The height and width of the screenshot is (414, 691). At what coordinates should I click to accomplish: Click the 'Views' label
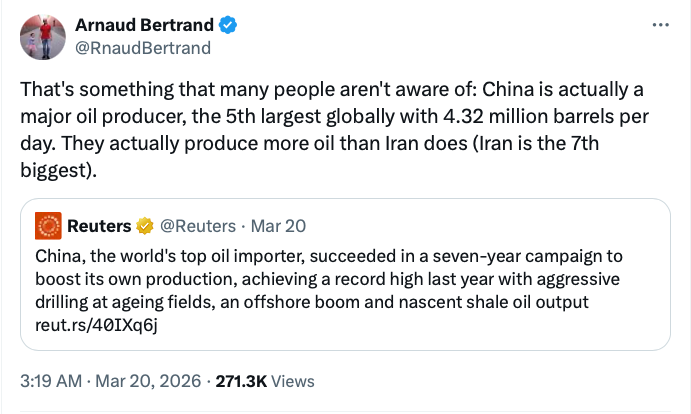pos(293,381)
